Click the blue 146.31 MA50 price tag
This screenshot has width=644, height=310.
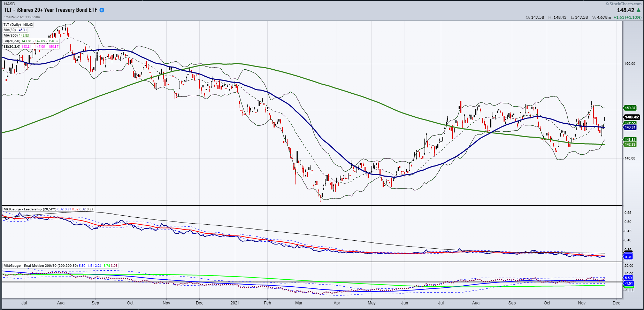coord(630,127)
